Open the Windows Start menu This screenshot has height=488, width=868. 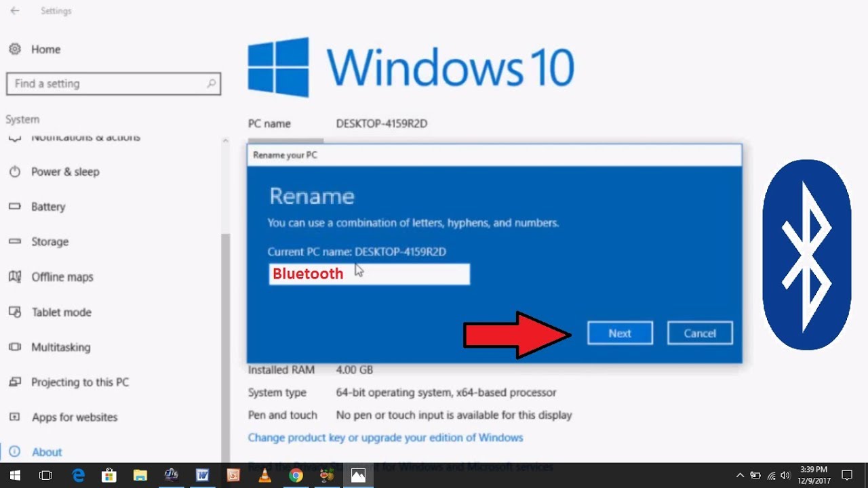tap(14, 475)
